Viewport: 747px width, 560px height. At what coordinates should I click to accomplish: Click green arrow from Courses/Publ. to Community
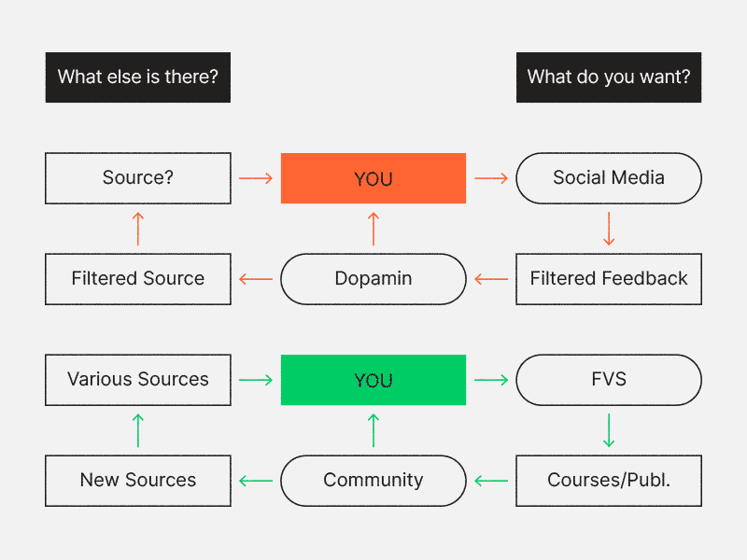click(491, 481)
